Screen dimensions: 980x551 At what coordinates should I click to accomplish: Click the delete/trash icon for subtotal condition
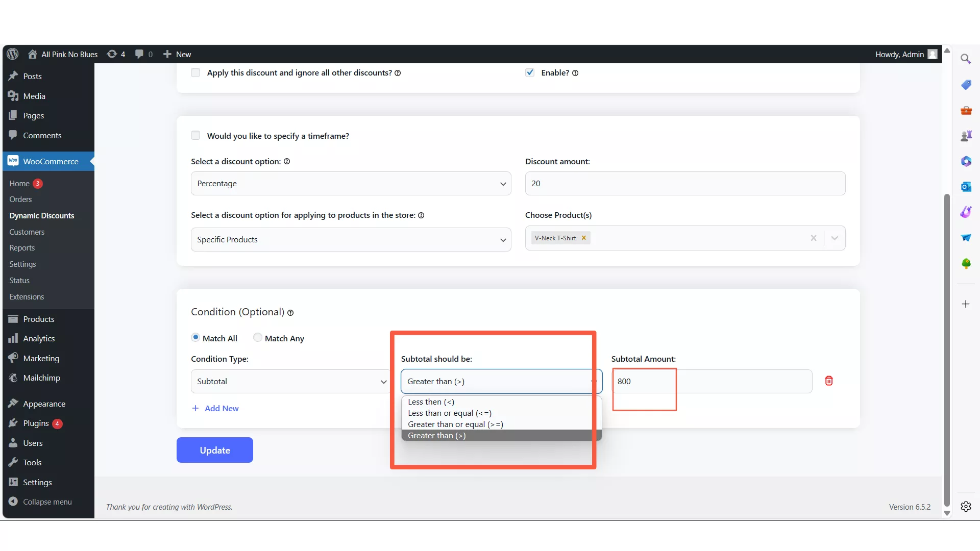[x=828, y=381]
